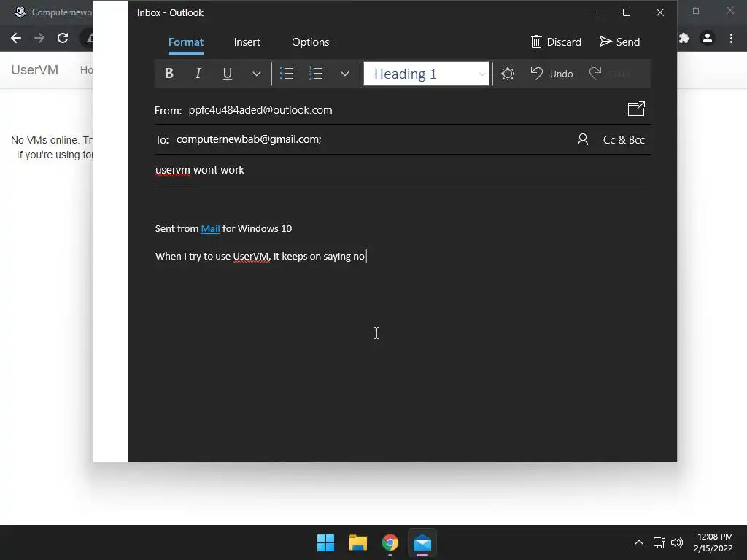Go forward in the Chrome browser
The image size is (747, 560).
click(39, 38)
